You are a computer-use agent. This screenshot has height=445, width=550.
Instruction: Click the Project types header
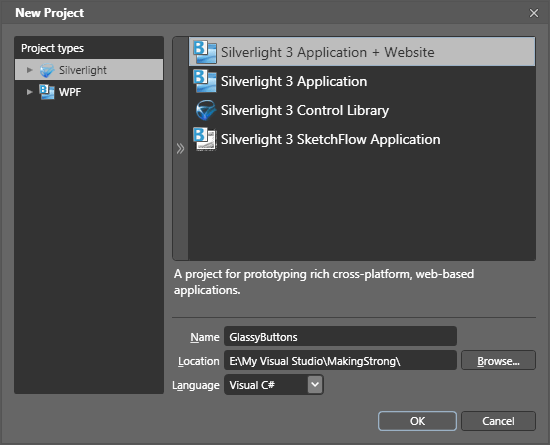pos(52,48)
